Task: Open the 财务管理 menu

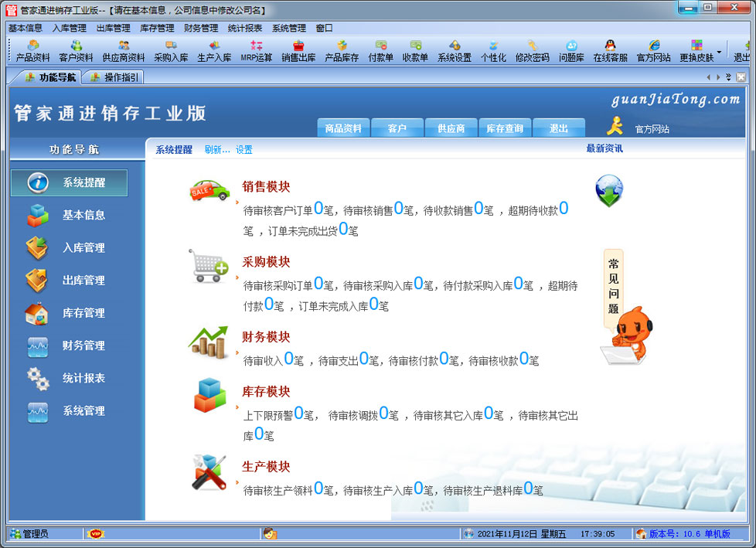Action: (201, 28)
